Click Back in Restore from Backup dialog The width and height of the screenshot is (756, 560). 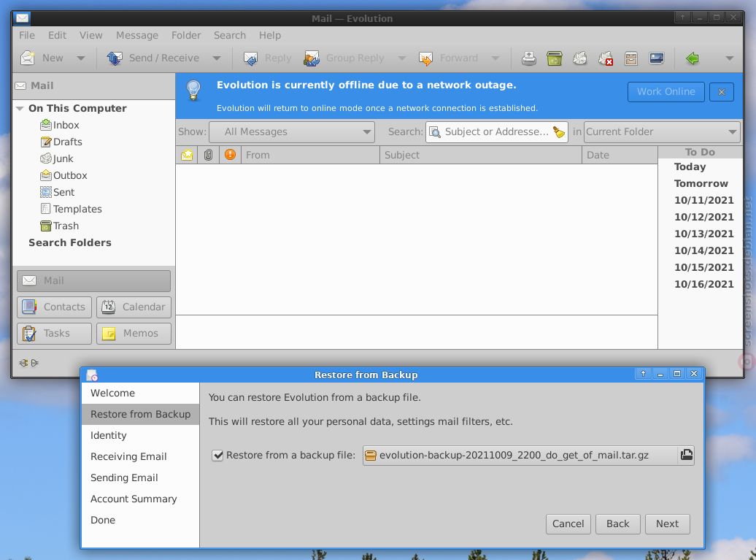click(617, 523)
